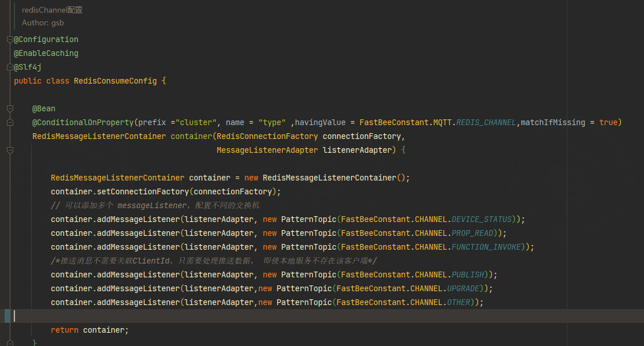This screenshot has height=346, width=644.
Task: Collapse the fold marker beside @Slf4j
Action: click(10, 67)
